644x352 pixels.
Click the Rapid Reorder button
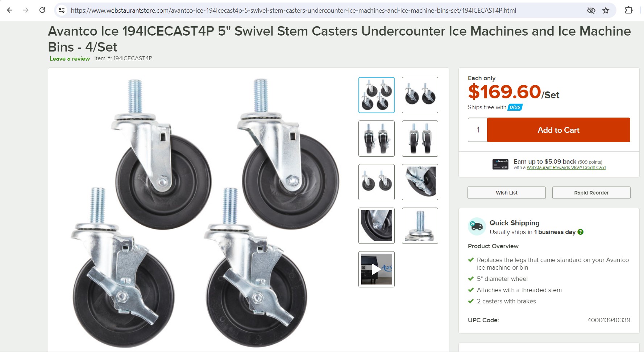pyautogui.click(x=591, y=193)
